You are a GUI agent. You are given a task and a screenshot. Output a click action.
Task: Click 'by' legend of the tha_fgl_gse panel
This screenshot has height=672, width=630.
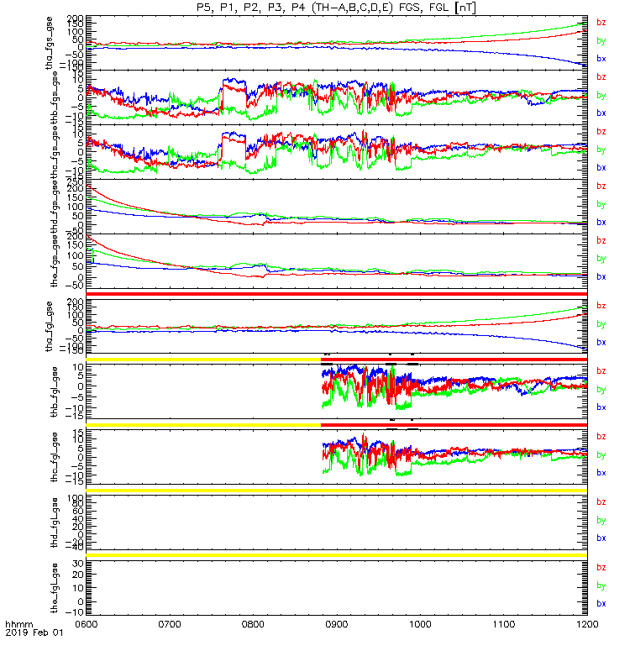point(601,324)
